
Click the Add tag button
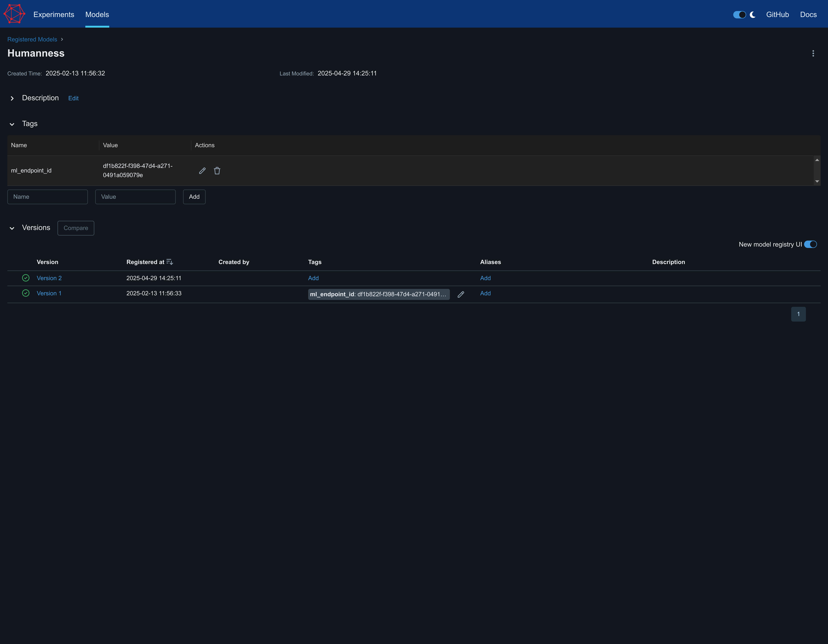click(x=194, y=197)
